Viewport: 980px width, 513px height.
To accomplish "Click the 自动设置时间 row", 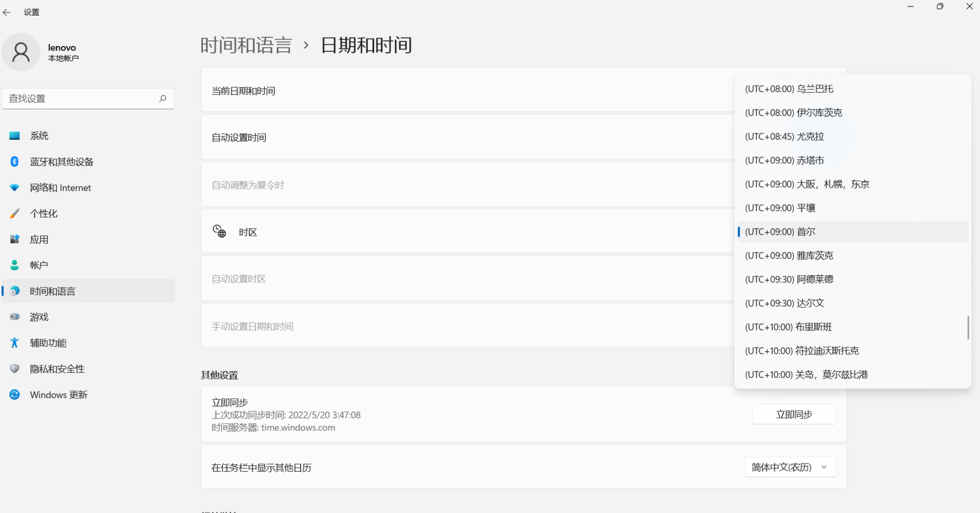I will (x=467, y=137).
